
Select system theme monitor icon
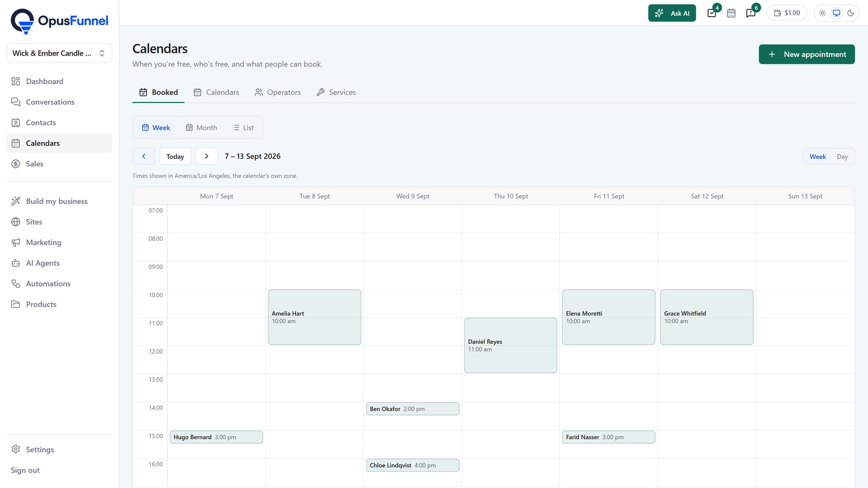click(837, 13)
